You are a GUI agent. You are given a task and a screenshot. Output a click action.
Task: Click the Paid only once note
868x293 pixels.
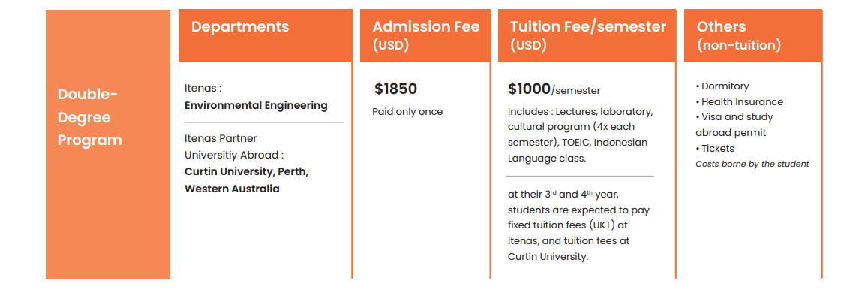pyautogui.click(x=407, y=112)
